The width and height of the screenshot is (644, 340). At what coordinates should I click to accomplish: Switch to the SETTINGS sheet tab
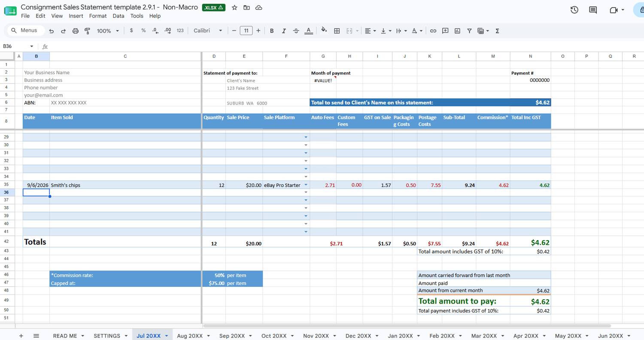(107, 336)
